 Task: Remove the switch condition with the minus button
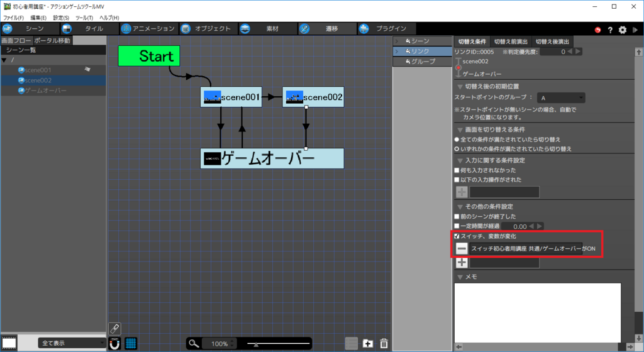462,249
